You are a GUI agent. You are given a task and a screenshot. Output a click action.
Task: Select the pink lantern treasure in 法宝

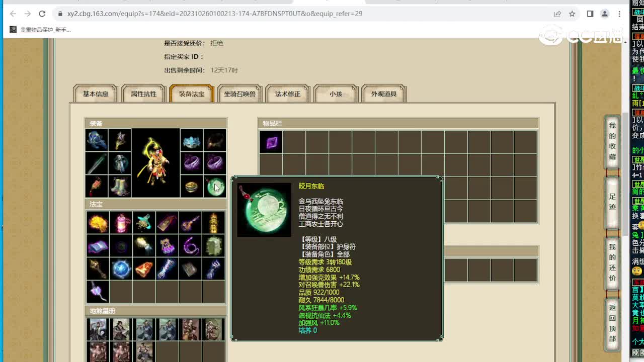(121, 222)
